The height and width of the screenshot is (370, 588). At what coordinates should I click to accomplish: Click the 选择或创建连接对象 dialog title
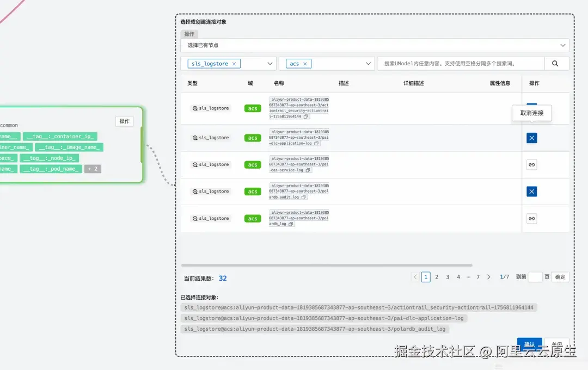coord(203,22)
